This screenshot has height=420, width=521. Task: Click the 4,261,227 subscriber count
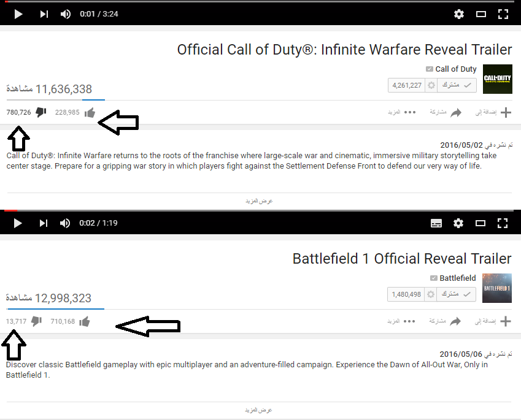pyautogui.click(x=407, y=85)
